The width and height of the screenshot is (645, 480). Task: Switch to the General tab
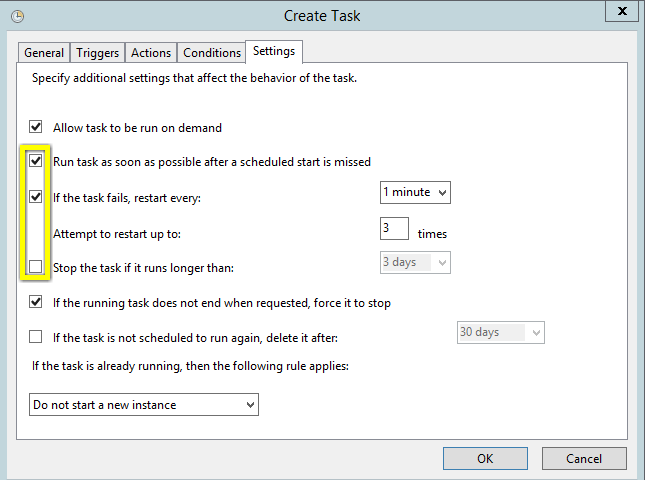point(44,53)
